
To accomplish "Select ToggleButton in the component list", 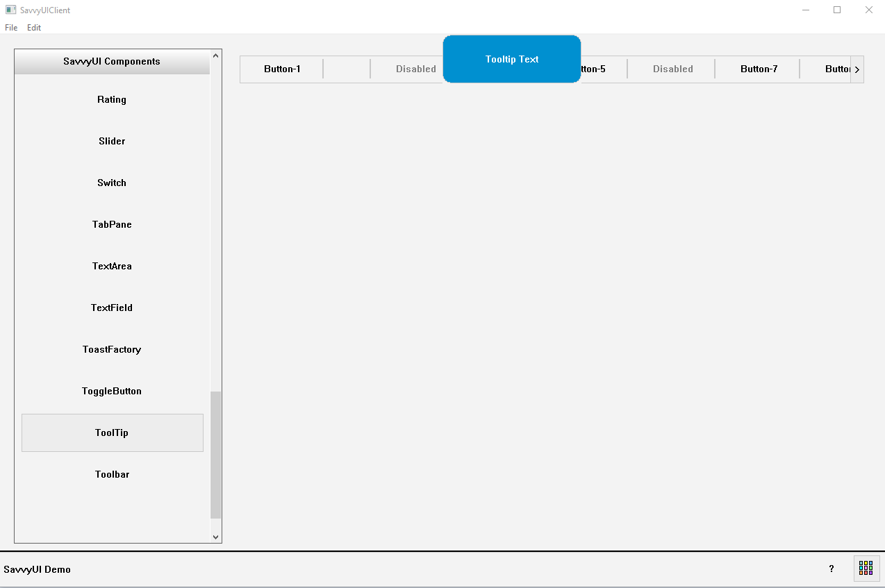I will [x=112, y=391].
